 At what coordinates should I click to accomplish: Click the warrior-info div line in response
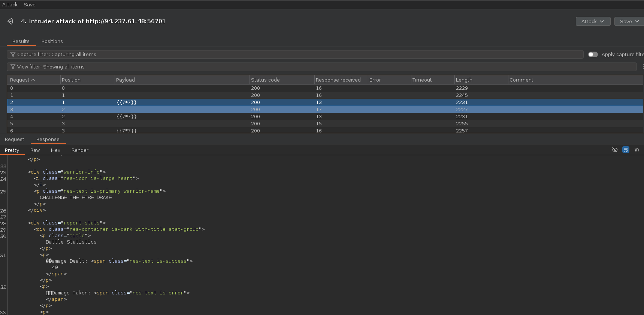coord(67,172)
